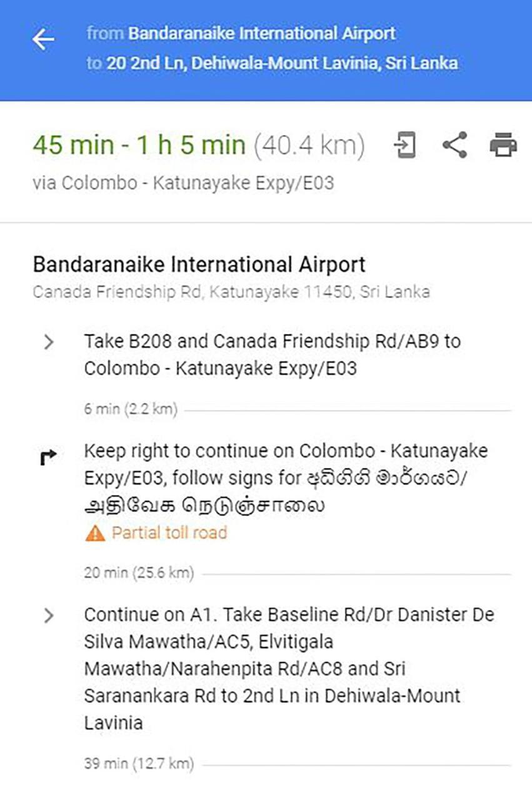Open Bandaranaike International Airport starting point heading
Screen dimensions: 532x800
click(x=199, y=264)
